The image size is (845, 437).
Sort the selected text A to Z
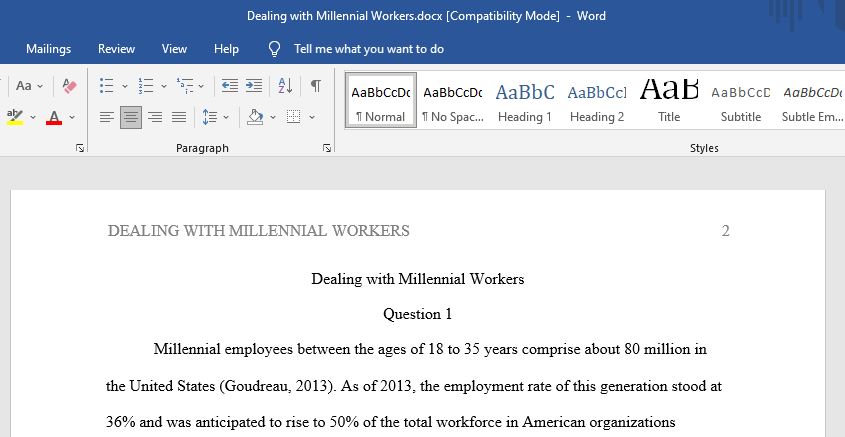pos(286,86)
